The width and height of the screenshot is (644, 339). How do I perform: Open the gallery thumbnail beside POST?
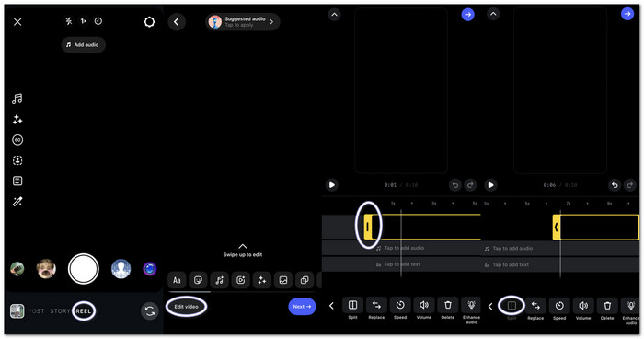click(17, 311)
